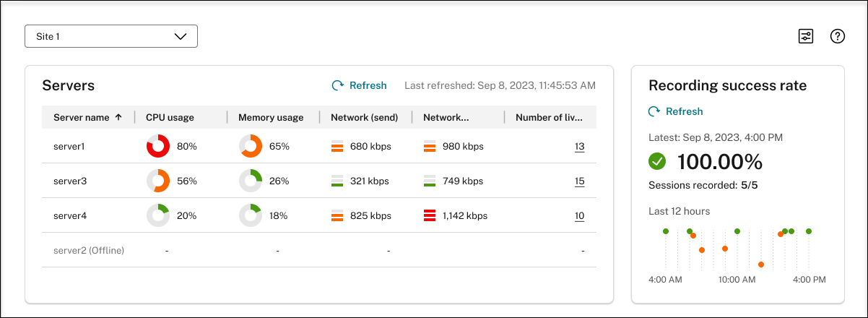The height and width of the screenshot is (318, 868).
Task: Refresh the Servers list
Action: [359, 85]
